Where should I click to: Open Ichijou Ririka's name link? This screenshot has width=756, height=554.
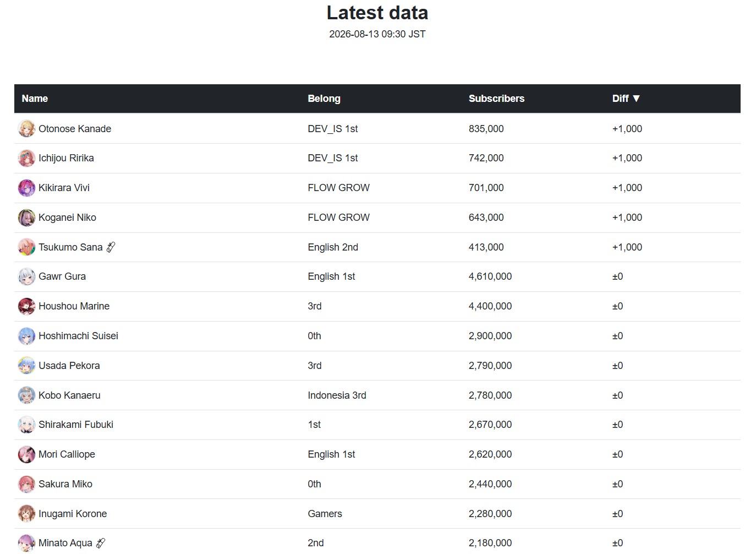(x=66, y=158)
